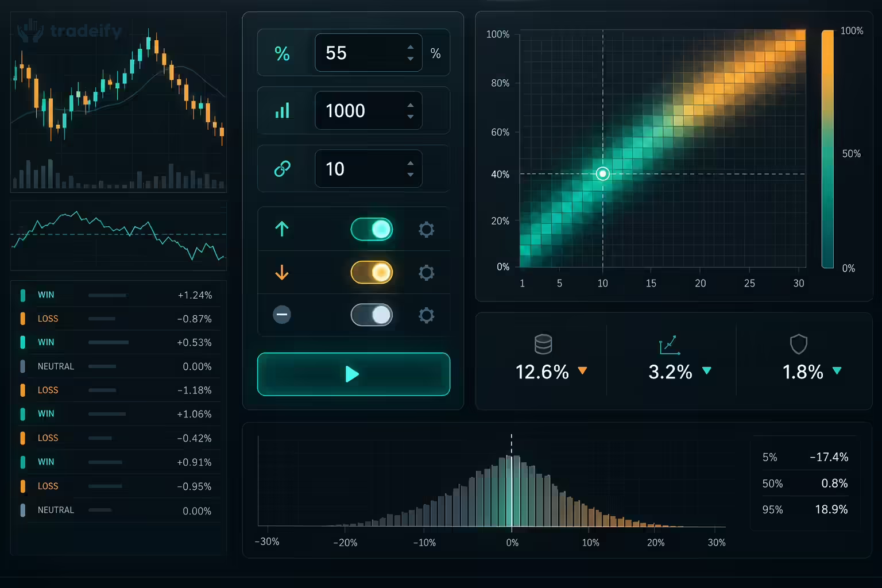
Task: Click the 55 percentage input field
Action: click(x=369, y=53)
